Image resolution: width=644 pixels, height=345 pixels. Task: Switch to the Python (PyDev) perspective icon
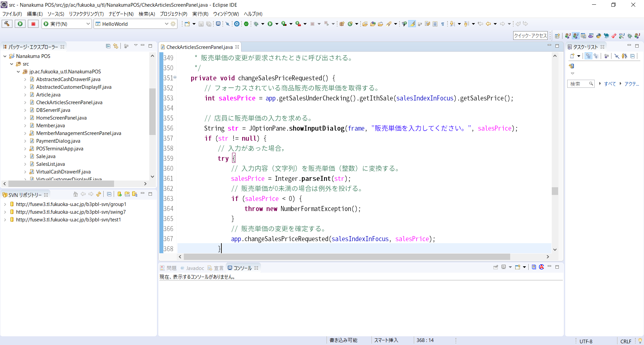point(599,36)
